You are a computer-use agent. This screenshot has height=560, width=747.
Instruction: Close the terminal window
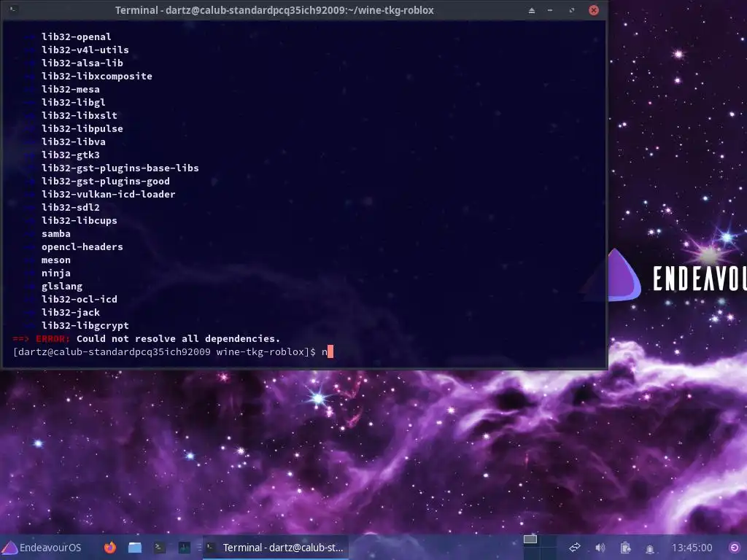tap(594, 10)
